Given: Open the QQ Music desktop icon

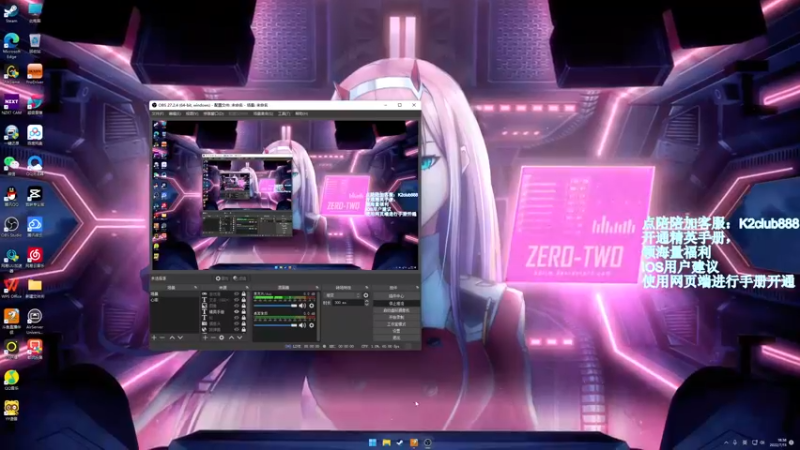Looking at the screenshot, I should click(x=11, y=379).
